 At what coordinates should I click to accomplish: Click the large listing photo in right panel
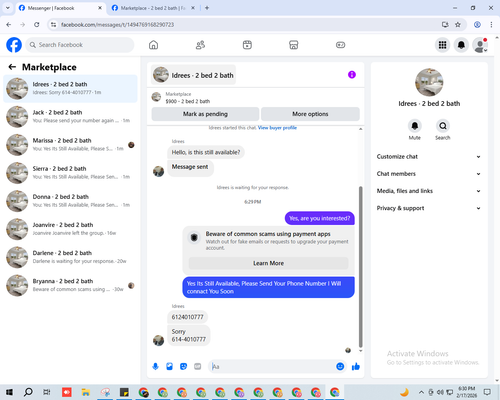(429, 82)
